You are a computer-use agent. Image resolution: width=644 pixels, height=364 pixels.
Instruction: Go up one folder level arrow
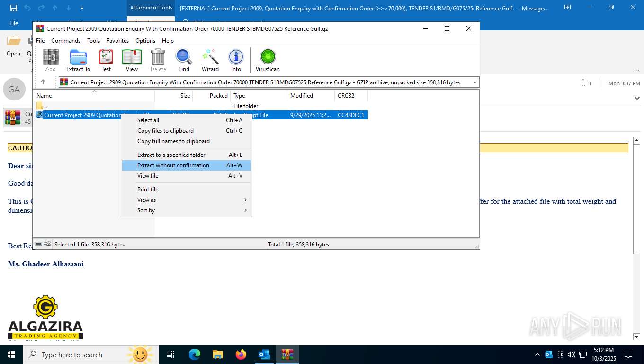coord(43,82)
